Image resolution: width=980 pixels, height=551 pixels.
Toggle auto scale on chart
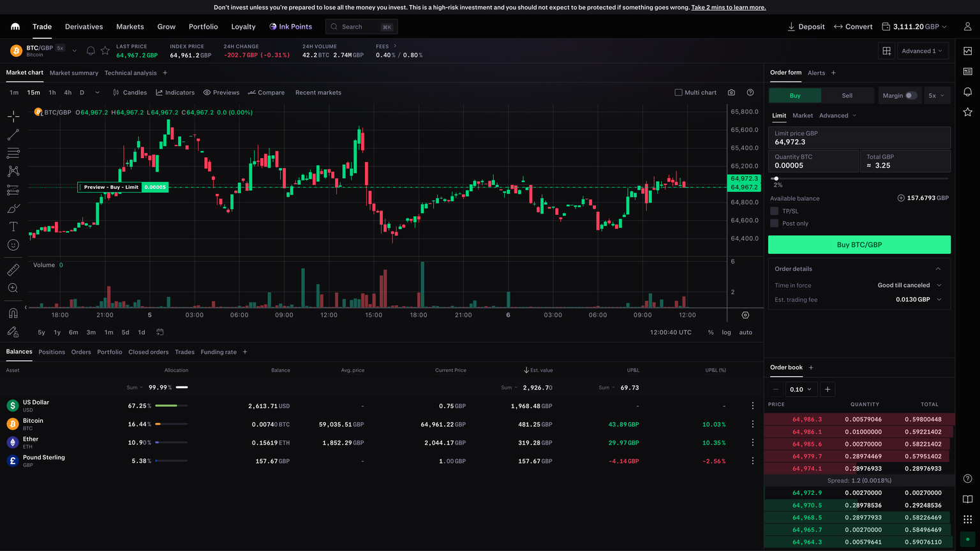[x=746, y=332]
